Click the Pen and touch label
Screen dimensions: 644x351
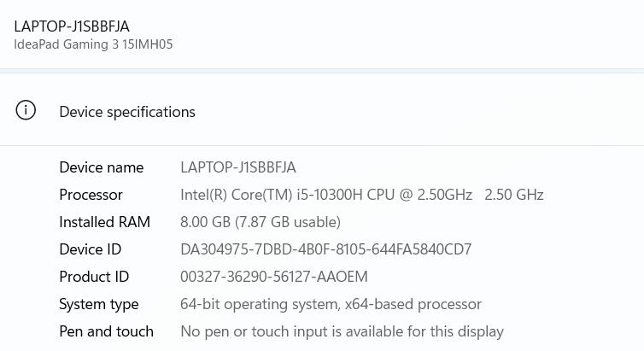106,331
